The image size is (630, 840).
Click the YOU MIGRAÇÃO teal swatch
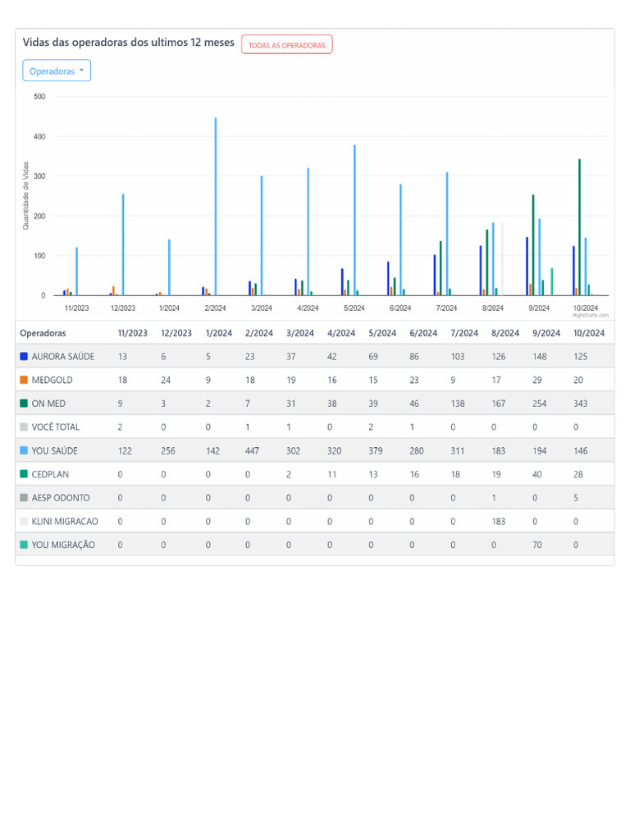pyautogui.click(x=24, y=545)
